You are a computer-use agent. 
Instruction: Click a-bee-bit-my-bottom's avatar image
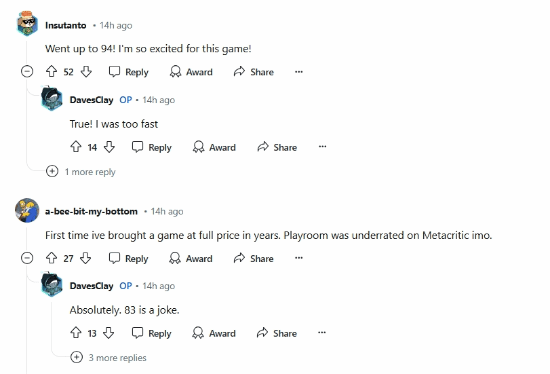(x=27, y=210)
